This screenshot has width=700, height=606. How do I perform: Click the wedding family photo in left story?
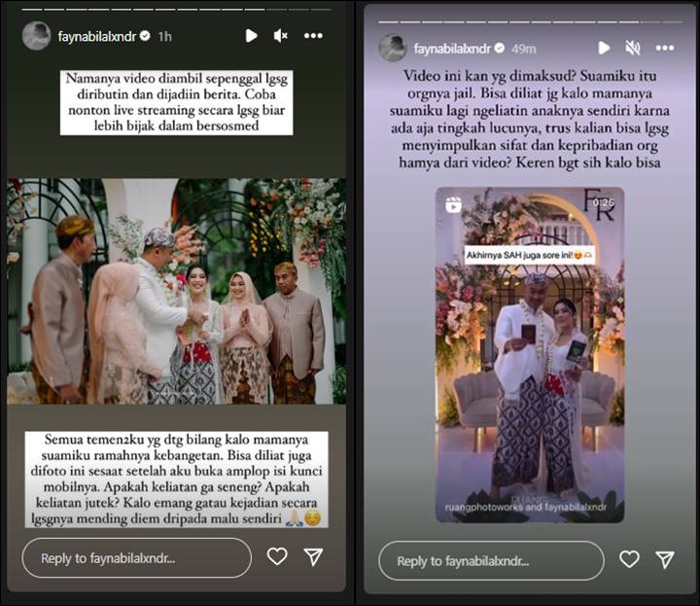tap(176, 291)
